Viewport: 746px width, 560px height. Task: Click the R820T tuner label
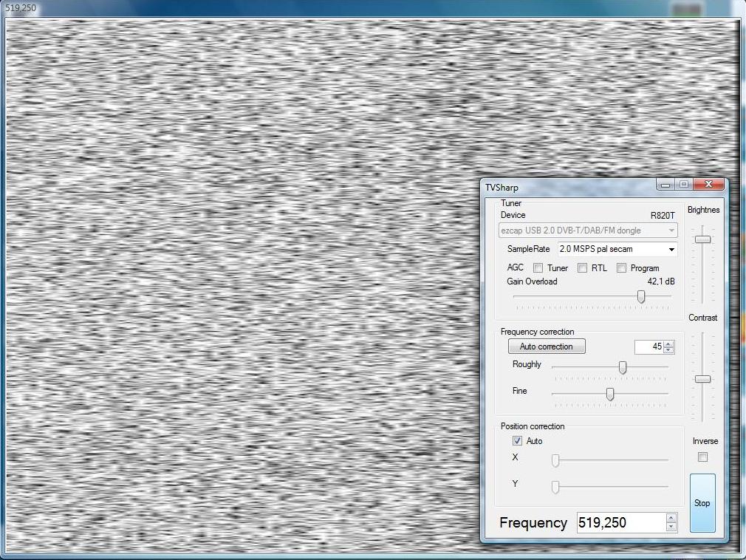[663, 216]
